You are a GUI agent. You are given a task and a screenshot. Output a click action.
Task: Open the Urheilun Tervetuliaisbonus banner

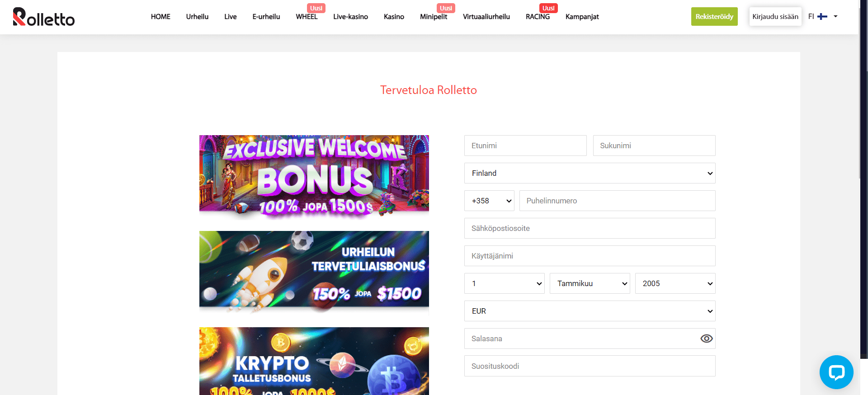click(314, 272)
